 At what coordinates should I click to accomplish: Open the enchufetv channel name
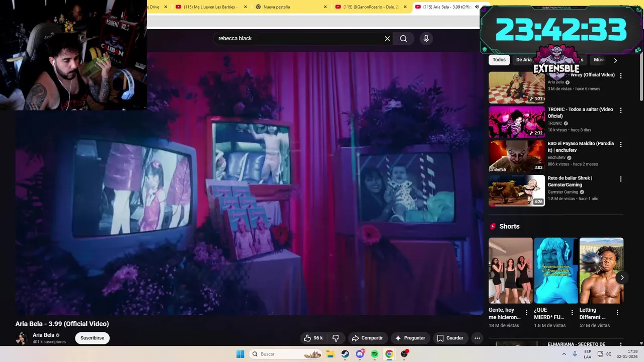coord(556,157)
